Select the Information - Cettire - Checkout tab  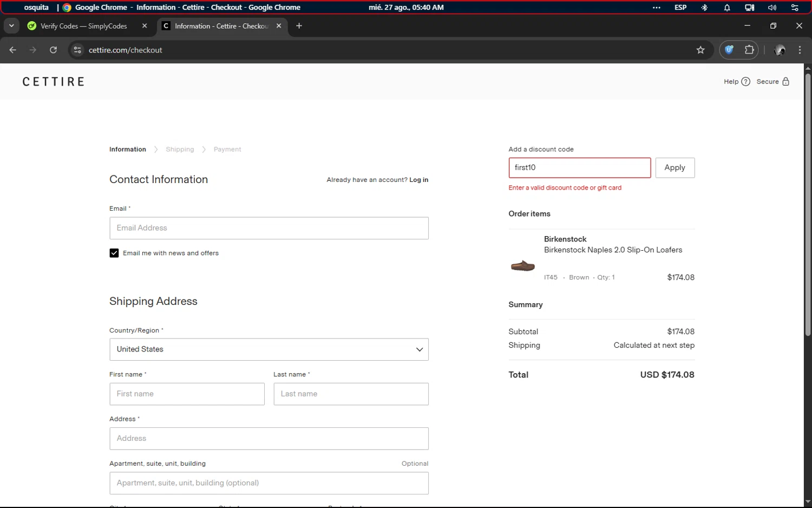click(222, 26)
